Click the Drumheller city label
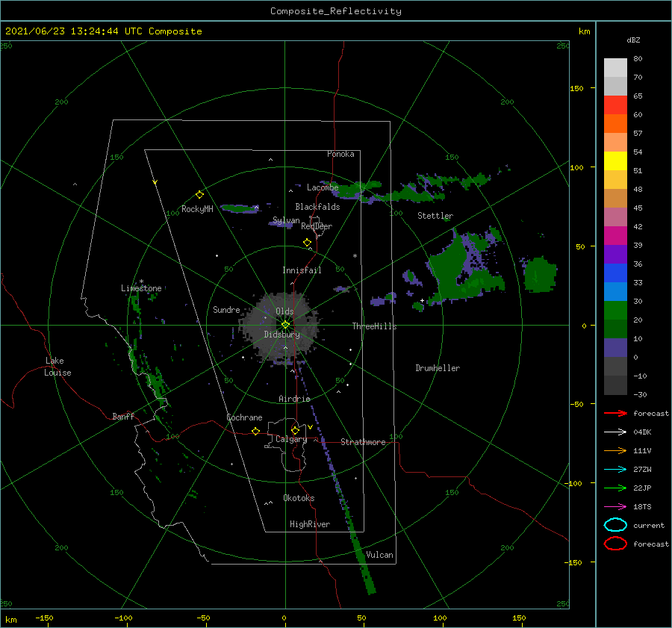 point(438,368)
